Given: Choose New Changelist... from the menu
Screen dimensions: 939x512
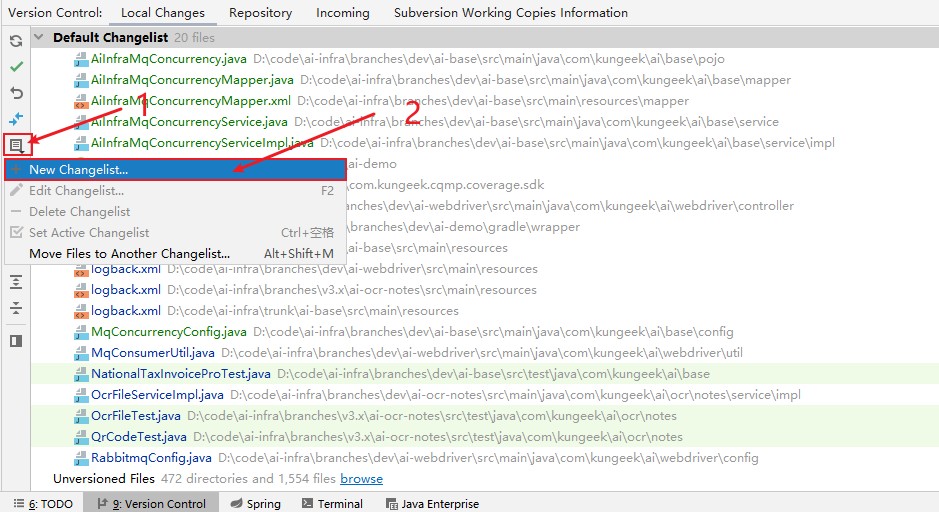Looking at the screenshot, I should click(78, 170).
